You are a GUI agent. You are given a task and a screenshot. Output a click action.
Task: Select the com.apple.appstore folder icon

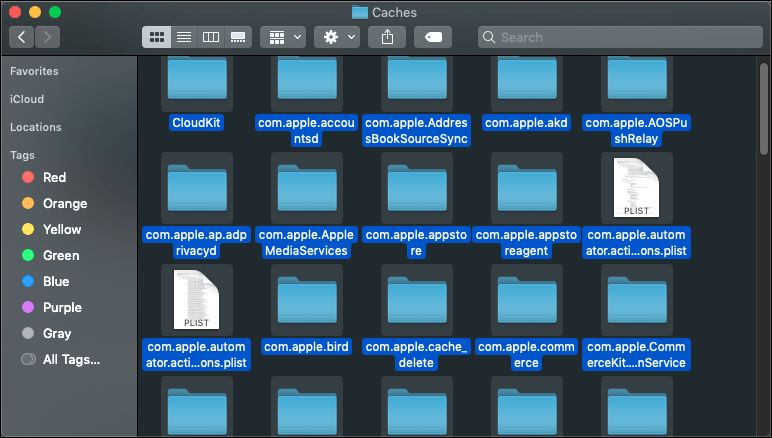[x=417, y=188]
